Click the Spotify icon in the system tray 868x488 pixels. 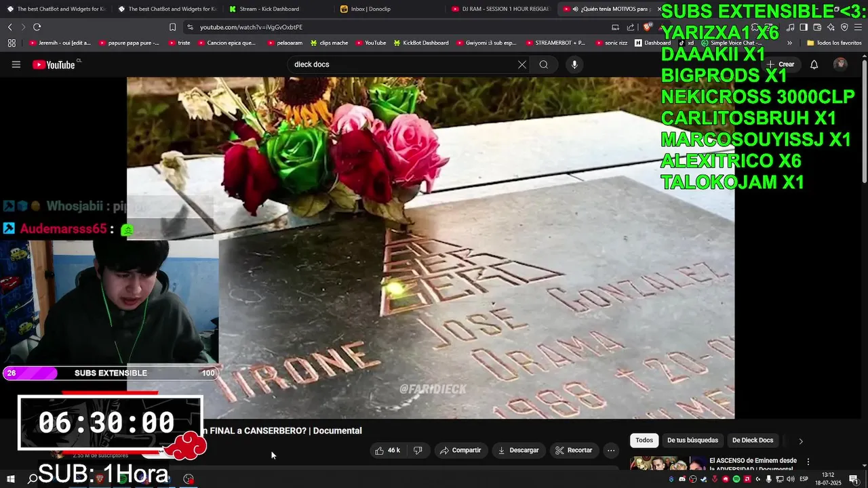(736, 479)
